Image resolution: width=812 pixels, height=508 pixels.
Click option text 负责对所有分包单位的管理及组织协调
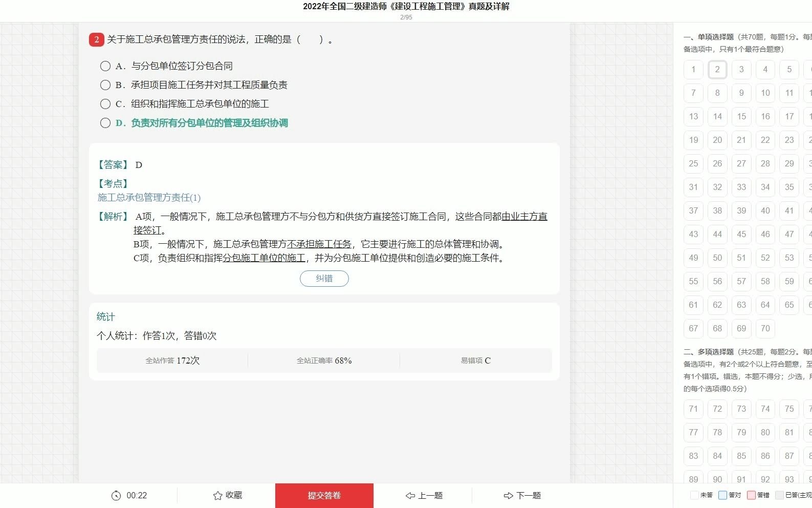[x=210, y=123]
